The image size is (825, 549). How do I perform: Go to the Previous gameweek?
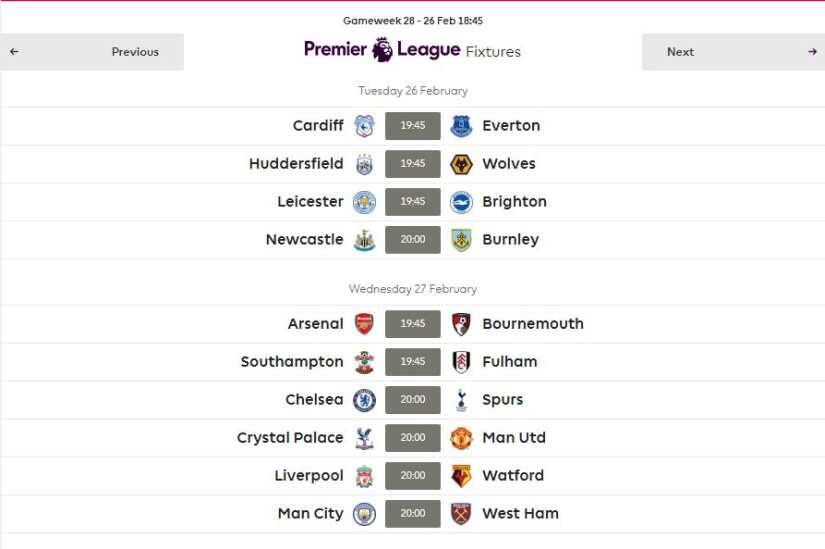tap(92, 52)
